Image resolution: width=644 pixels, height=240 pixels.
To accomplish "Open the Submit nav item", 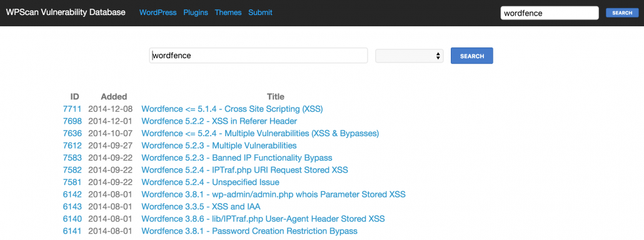I will click(260, 12).
